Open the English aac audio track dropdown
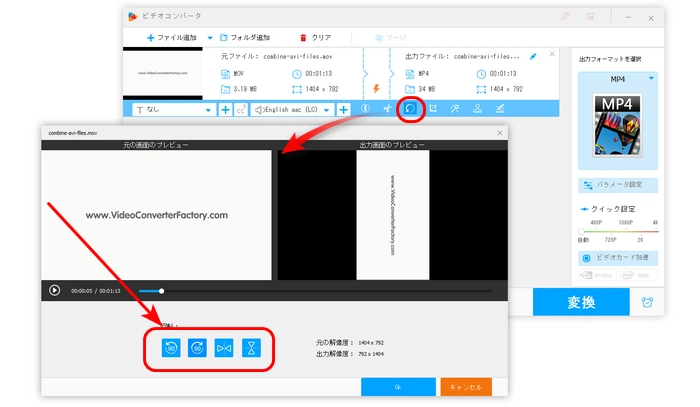 pos(328,109)
